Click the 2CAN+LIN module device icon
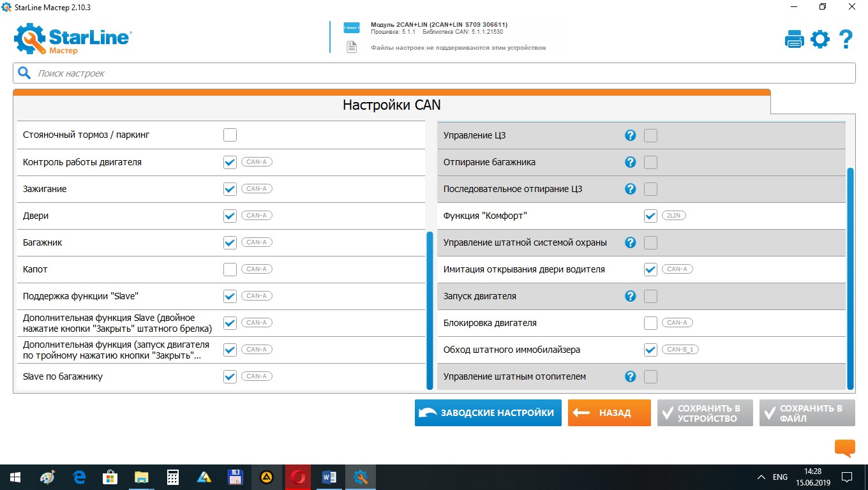This screenshot has height=490, width=868. [x=352, y=27]
